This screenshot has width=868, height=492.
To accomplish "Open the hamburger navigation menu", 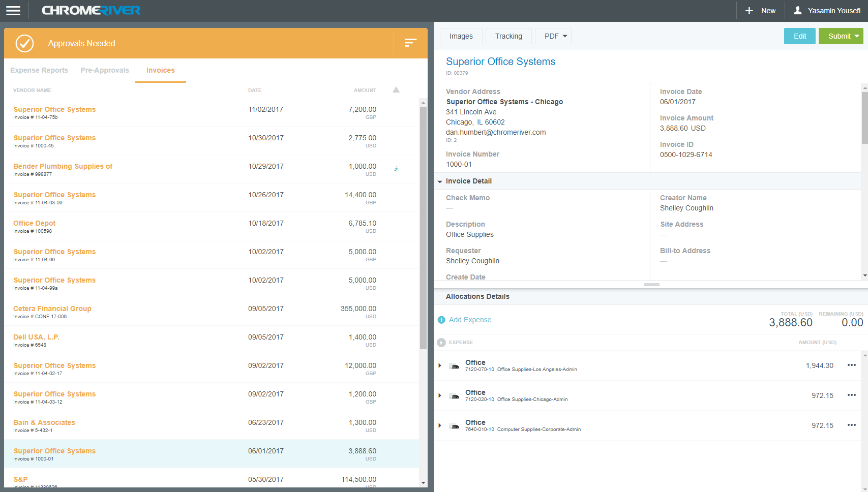I will pos(13,11).
